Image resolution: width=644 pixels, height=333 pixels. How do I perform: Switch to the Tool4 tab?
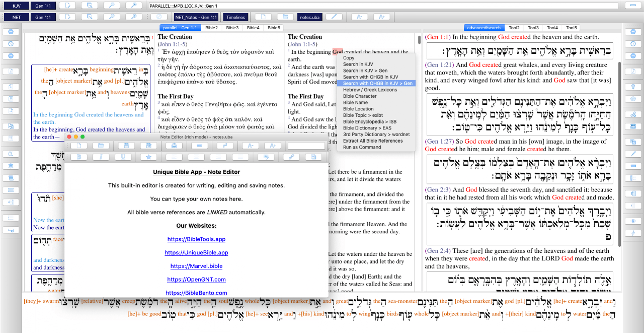[552, 28]
